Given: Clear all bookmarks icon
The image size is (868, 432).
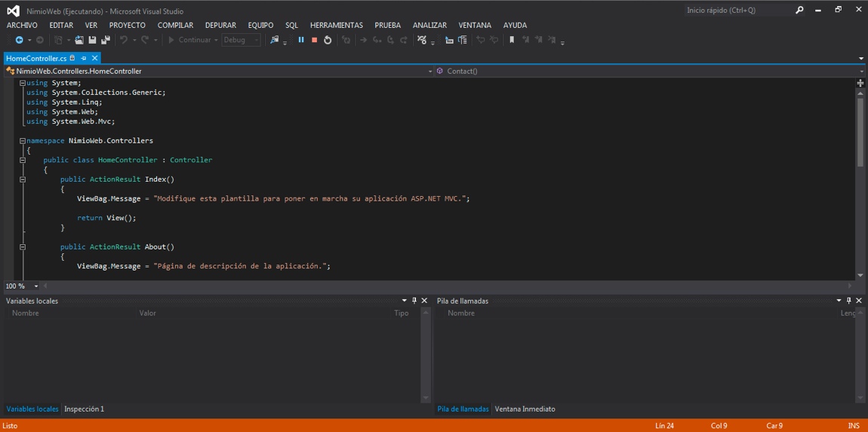Looking at the screenshot, I should [552, 40].
